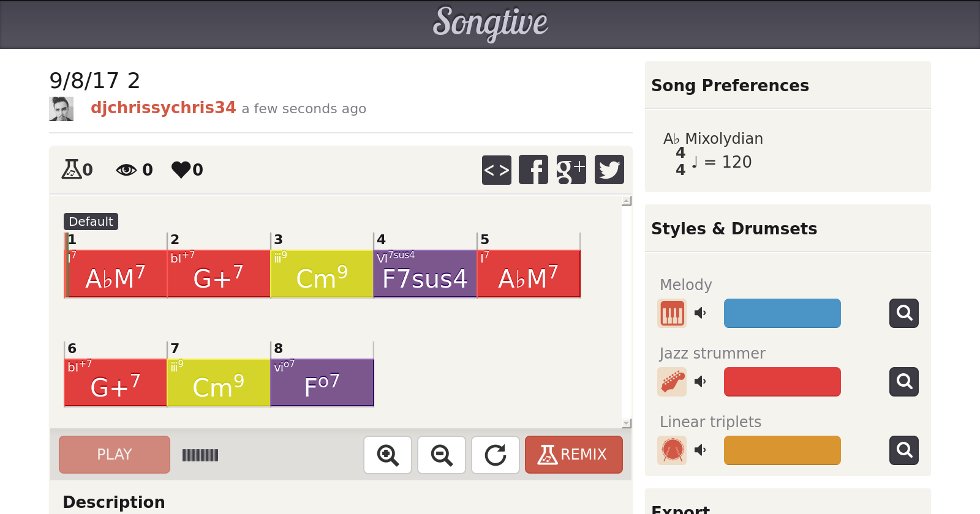Open search for Jazz strummer styles
Viewport: 980px width, 514px height.
click(x=904, y=382)
